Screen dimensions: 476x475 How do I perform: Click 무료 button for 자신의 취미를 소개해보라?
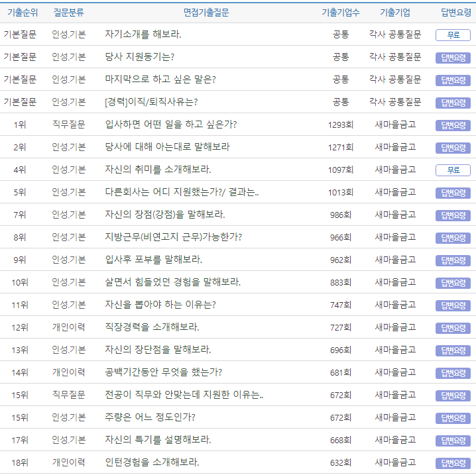(453, 170)
